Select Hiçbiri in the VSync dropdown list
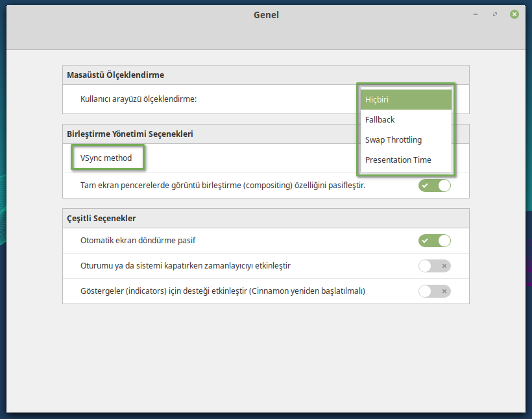Image resolution: width=532 pixels, height=419 pixels. [x=405, y=100]
